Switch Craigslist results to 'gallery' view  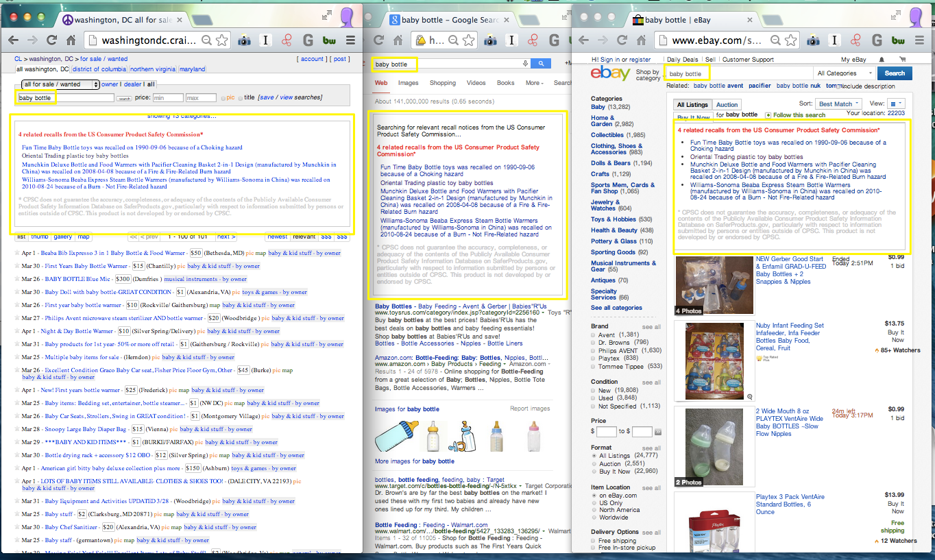pos(62,236)
